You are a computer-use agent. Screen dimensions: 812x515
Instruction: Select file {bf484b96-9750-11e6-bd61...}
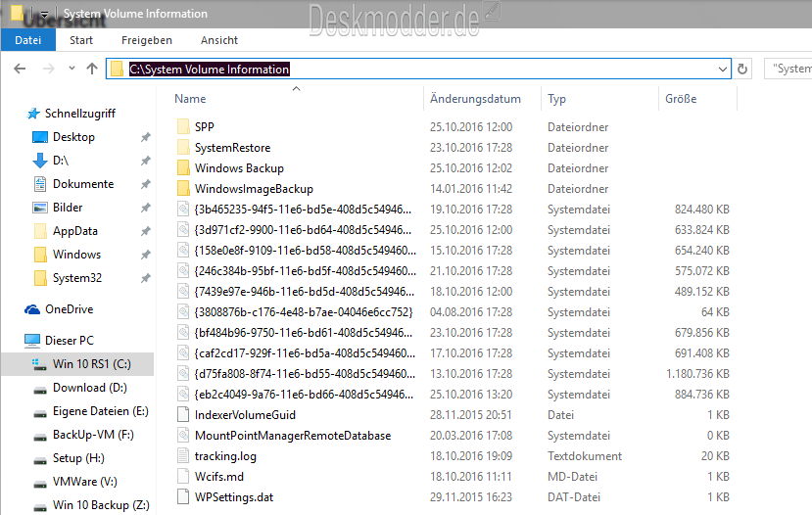[x=303, y=333]
